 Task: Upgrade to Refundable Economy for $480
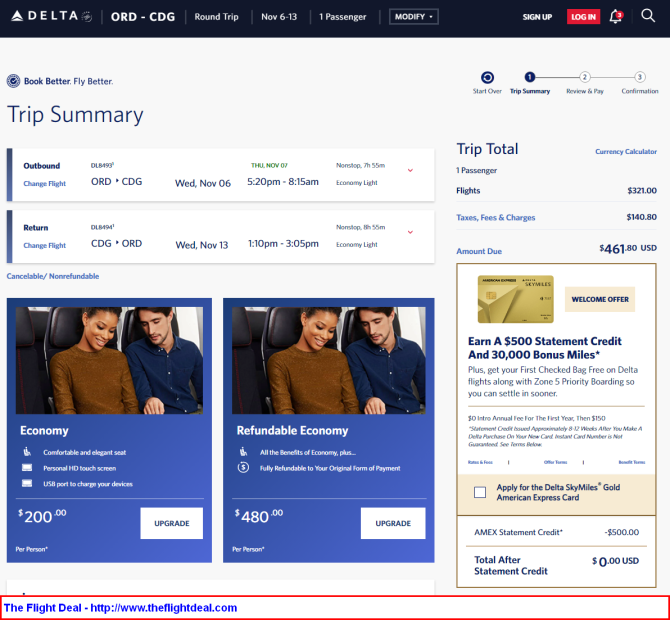pos(393,523)
